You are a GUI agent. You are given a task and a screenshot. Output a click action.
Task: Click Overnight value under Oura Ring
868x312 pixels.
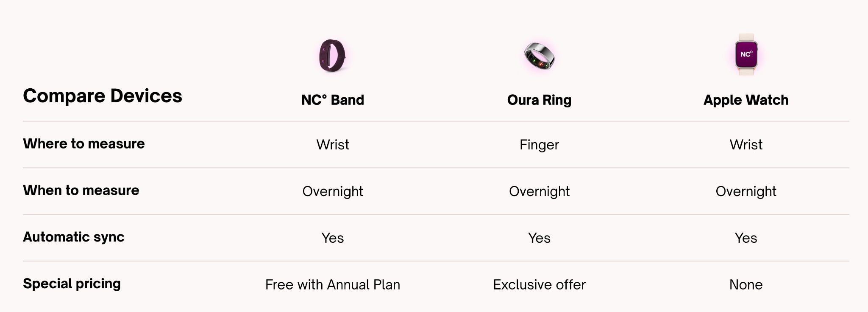[x=539, y=191]
